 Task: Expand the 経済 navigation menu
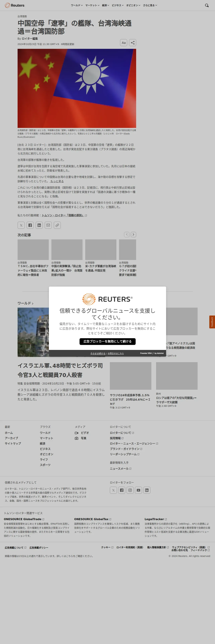coord(106,5)
